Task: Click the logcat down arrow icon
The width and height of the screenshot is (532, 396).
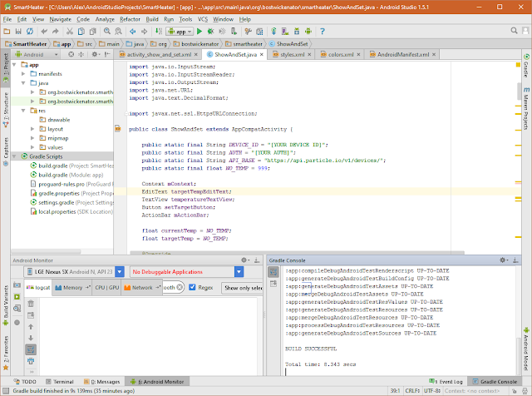Action: (31, 338)
